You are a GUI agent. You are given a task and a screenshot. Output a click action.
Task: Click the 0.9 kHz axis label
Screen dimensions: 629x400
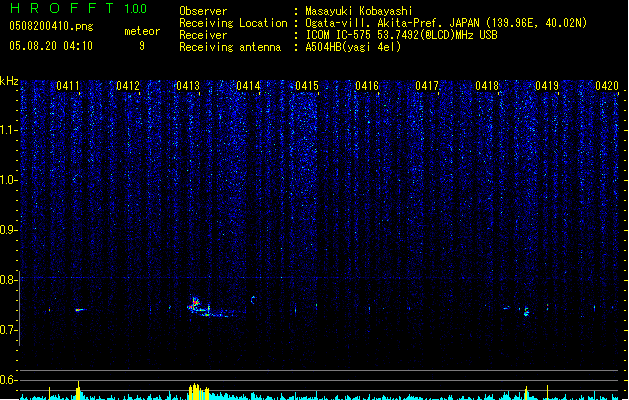pyautogui.click(x=8, y=230)
